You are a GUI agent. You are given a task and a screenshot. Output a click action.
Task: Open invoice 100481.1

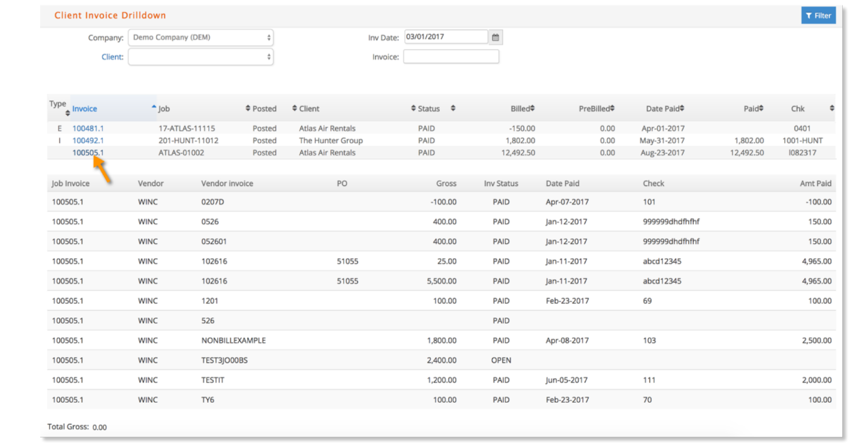coord(88,128)
